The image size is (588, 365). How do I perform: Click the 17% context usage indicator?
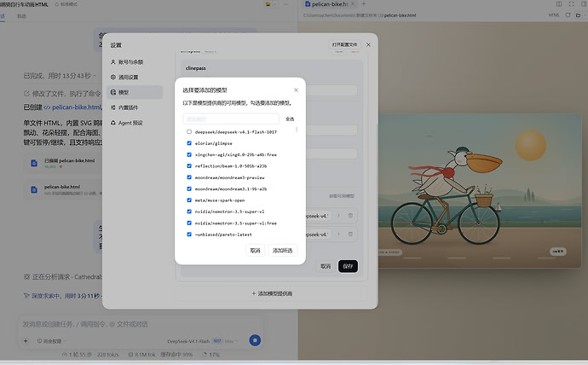tap(211, 355)
